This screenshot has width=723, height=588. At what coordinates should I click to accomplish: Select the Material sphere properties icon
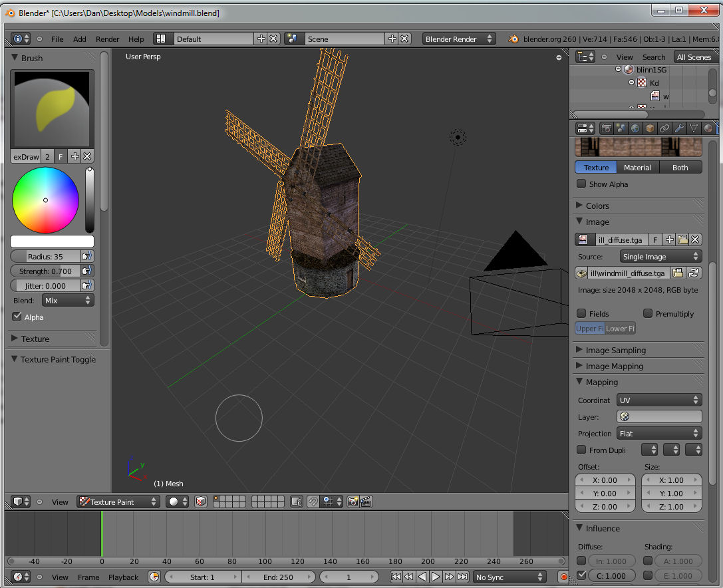click(707, 128)
